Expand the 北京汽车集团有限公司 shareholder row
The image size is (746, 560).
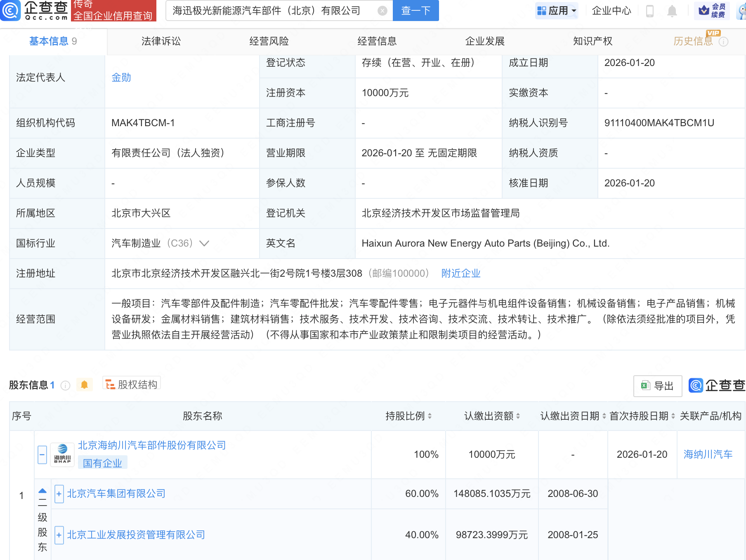[x=59, y=494]
